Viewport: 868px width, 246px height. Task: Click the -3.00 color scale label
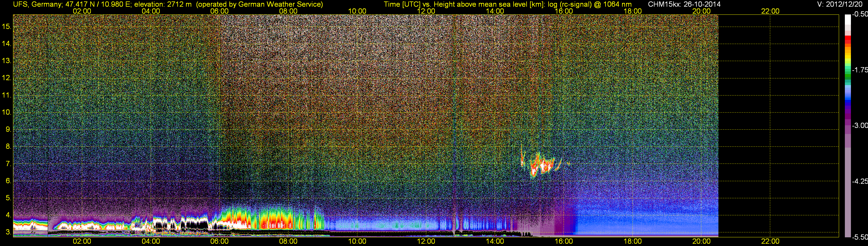click(860, 126)
